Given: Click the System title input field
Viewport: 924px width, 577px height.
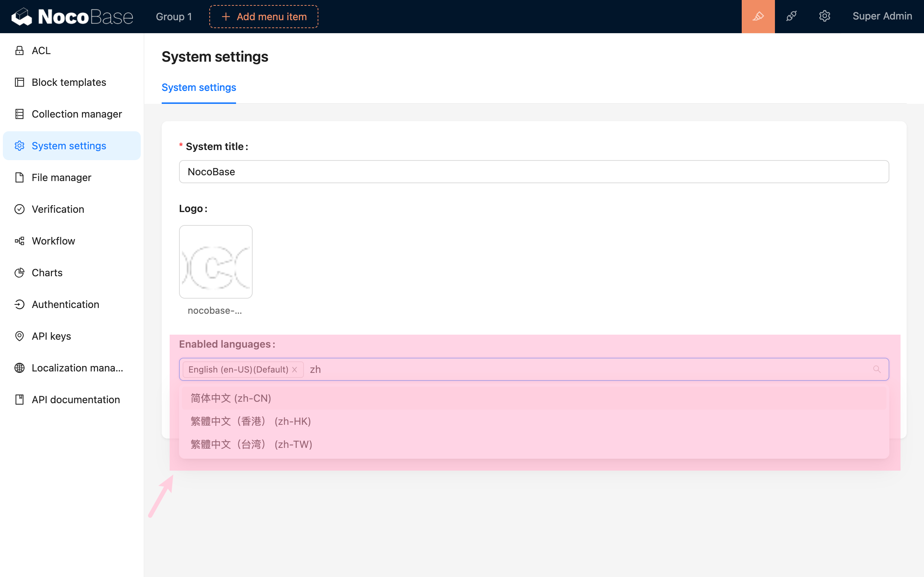Looking at the screenshot, I should tap(534, 172).
